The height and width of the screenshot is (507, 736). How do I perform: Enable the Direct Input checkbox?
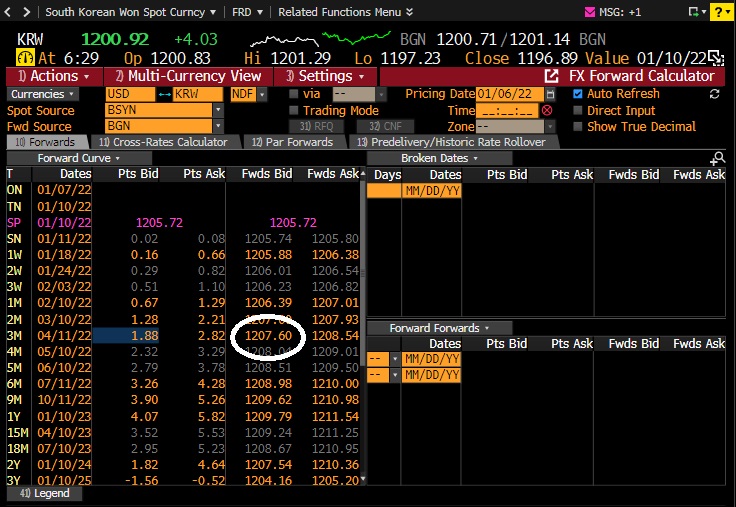pos(578,110)
